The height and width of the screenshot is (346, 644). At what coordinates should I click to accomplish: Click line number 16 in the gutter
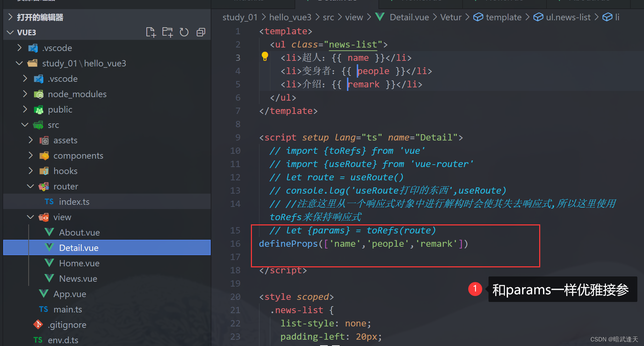tap(235, 244)
